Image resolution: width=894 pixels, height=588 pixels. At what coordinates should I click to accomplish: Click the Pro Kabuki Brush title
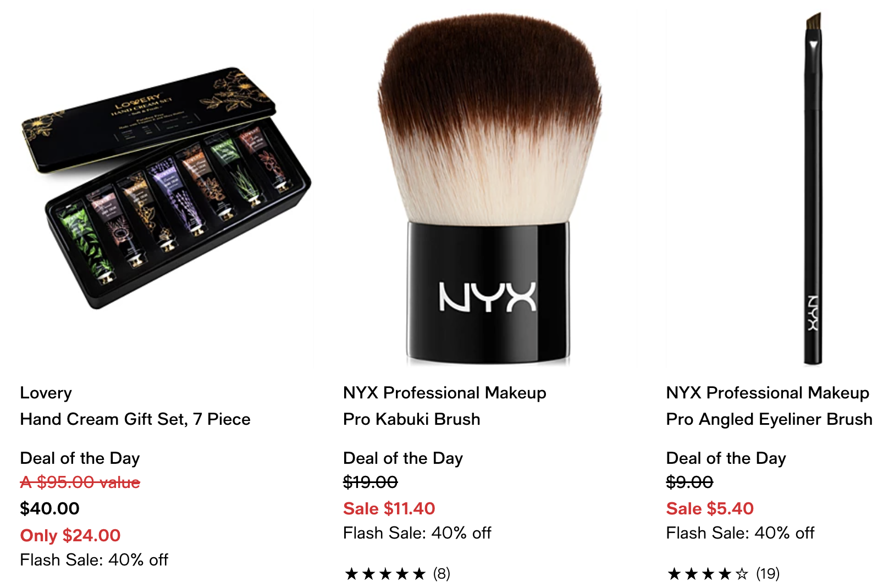[411, 419]
